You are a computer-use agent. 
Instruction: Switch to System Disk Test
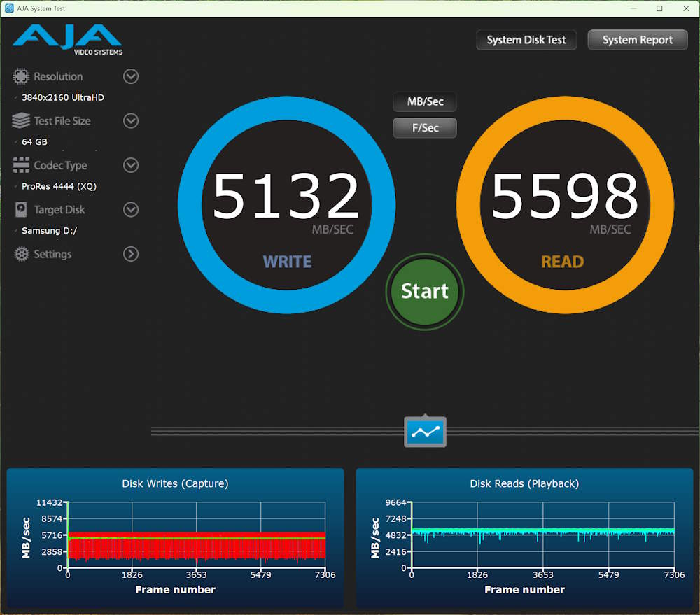(x=526, y=40)
